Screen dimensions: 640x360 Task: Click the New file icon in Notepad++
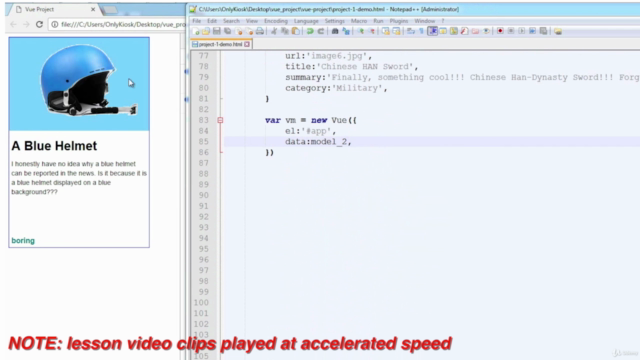(196, 31)
